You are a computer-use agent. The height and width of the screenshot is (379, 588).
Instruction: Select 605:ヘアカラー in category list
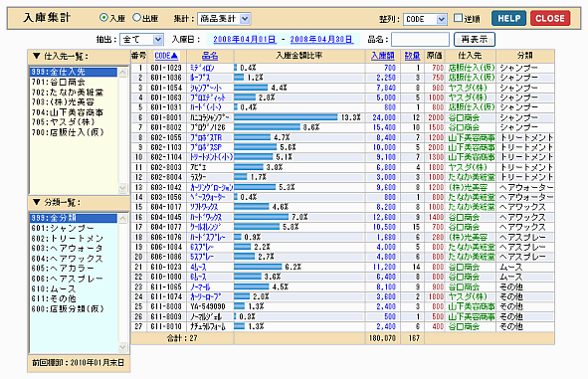(74, 269)
